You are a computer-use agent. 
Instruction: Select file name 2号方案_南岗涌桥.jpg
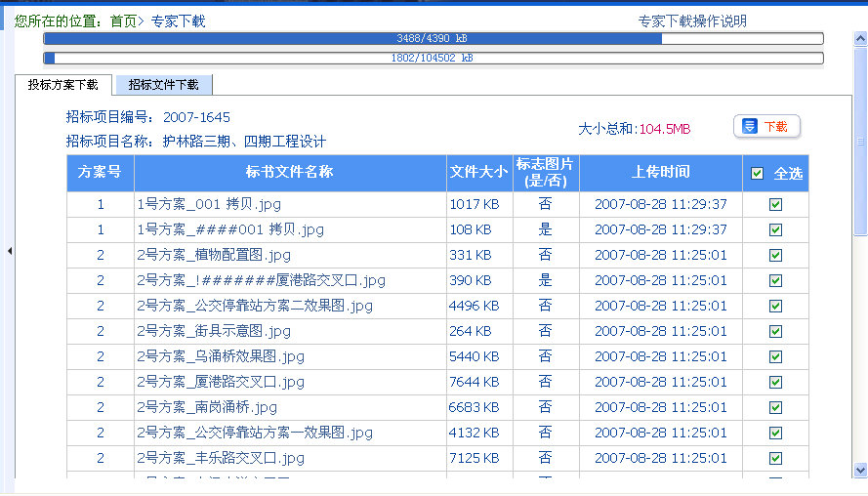point(207,408)
